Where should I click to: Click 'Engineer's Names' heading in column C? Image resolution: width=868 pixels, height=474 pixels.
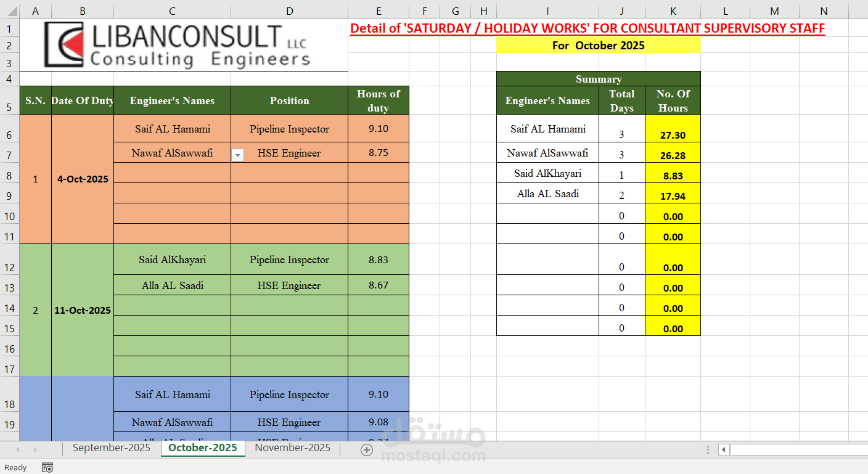point(172,100)
